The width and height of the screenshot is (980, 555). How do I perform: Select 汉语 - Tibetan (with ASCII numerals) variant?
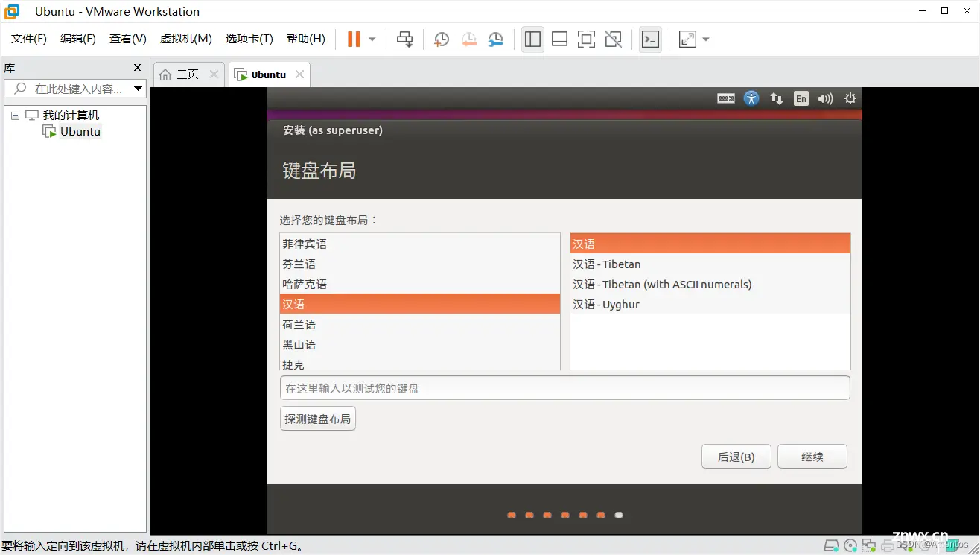point(710,284)
